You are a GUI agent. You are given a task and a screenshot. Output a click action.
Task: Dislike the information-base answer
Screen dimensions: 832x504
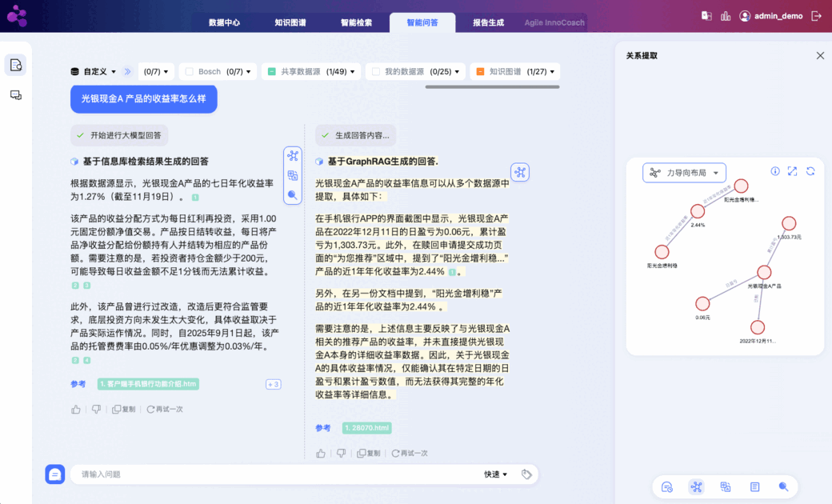pos(96,410)
